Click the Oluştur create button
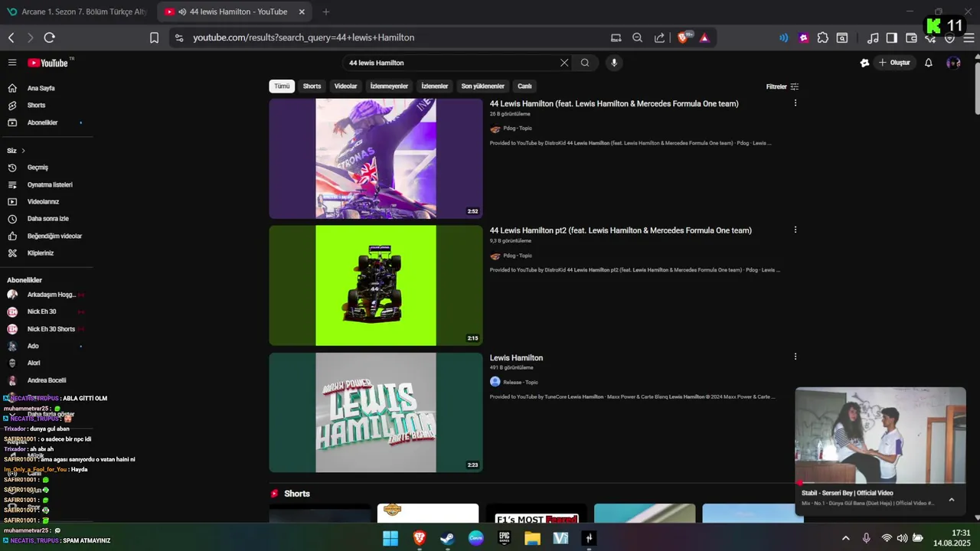This screenshot has height=551, width=980. pos(893,63)
